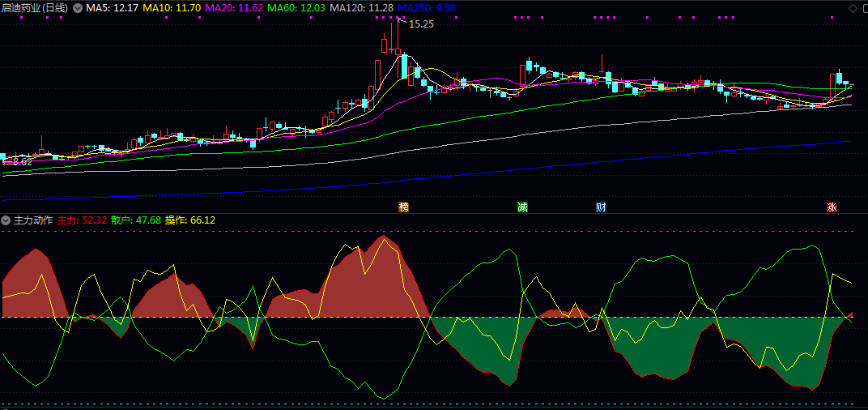This screenshot has width=868, height=410.
Task: Click the red 主力: 52.32 value
Action: (82, 220)
